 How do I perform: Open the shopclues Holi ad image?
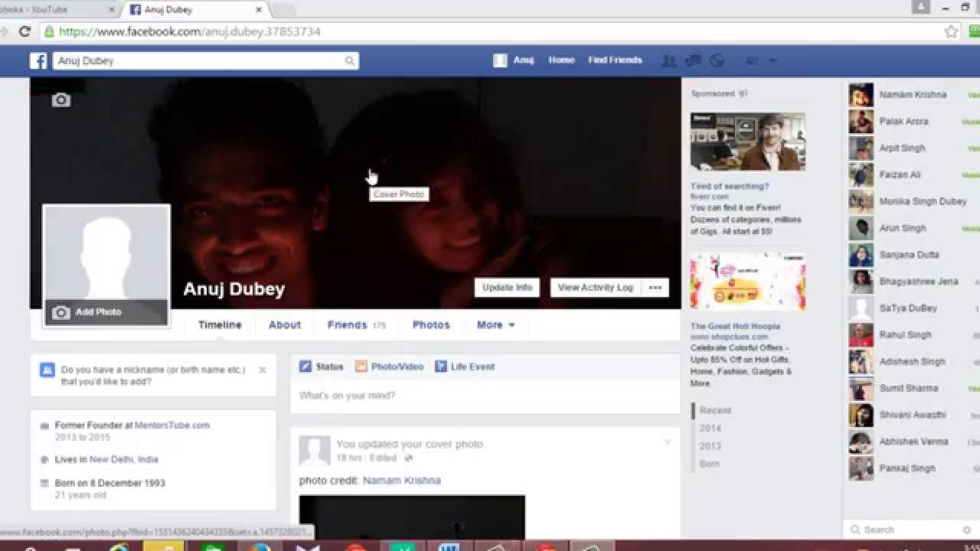coord(748,282)
